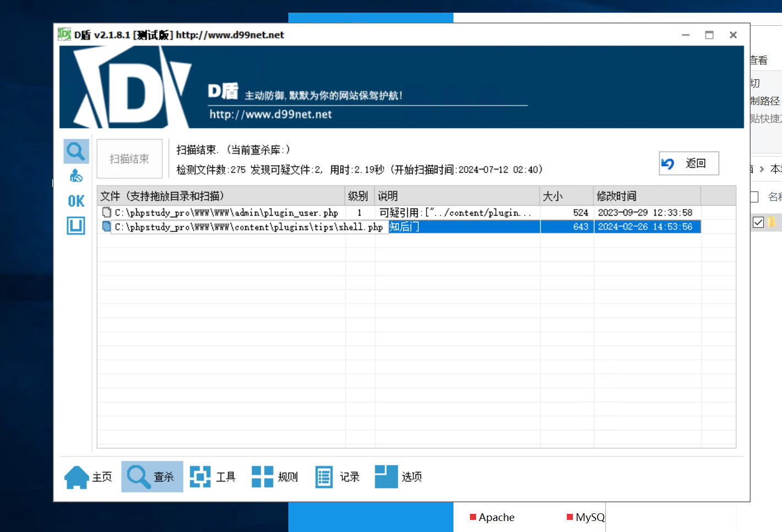Click the 返回 back button
This screenshot has width=782, height=532.
tap(689, 163)
